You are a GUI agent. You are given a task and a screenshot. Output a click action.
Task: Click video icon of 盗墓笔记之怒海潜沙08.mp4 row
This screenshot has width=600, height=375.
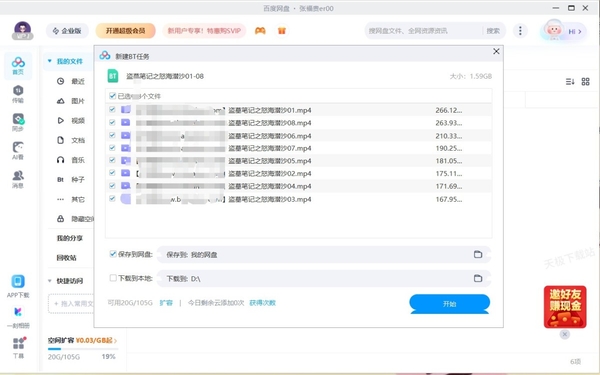pyautogui.click(x=126, y=123)
